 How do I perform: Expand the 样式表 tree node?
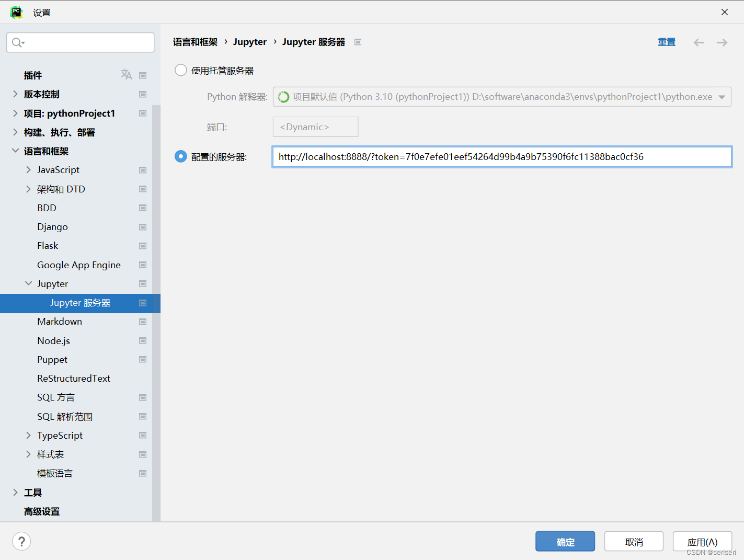click(28, 454)
